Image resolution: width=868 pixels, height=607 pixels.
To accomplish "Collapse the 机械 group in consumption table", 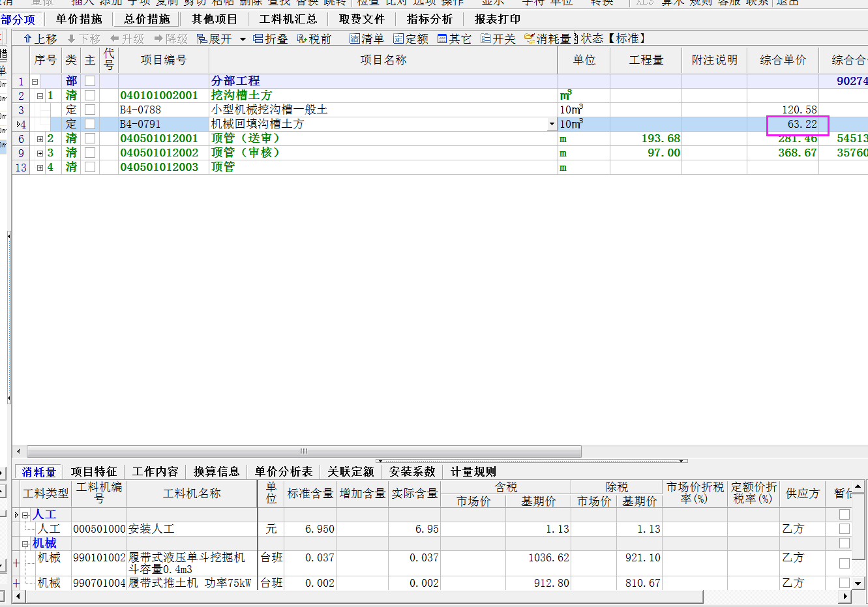I will click(x=25, y=544).
